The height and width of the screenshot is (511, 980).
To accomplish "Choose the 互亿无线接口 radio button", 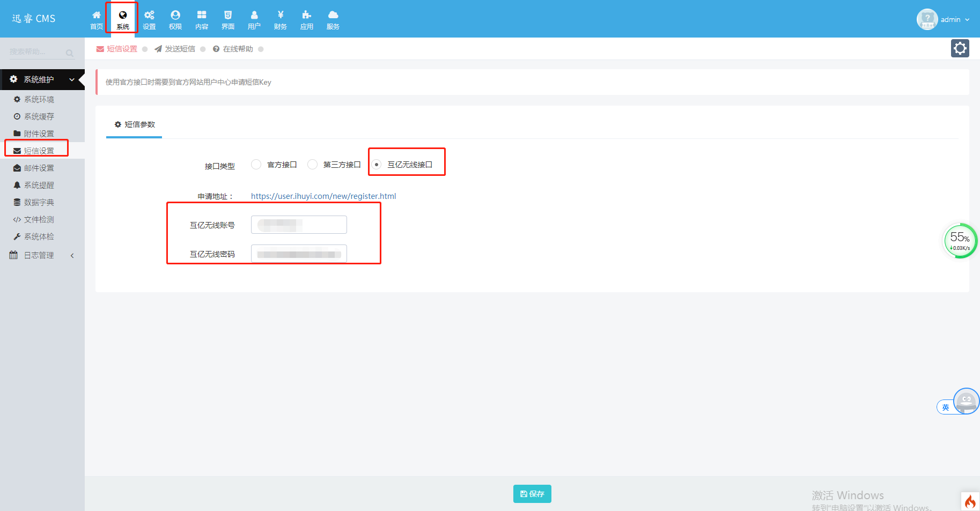I will tap(377, 165).
